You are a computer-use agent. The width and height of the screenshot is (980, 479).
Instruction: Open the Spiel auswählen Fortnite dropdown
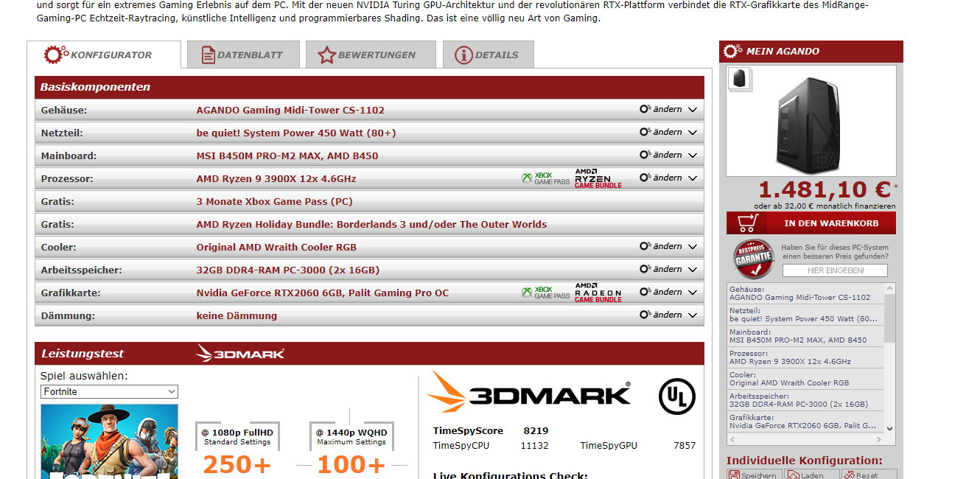pyautogui.click(x=109, y=391)
